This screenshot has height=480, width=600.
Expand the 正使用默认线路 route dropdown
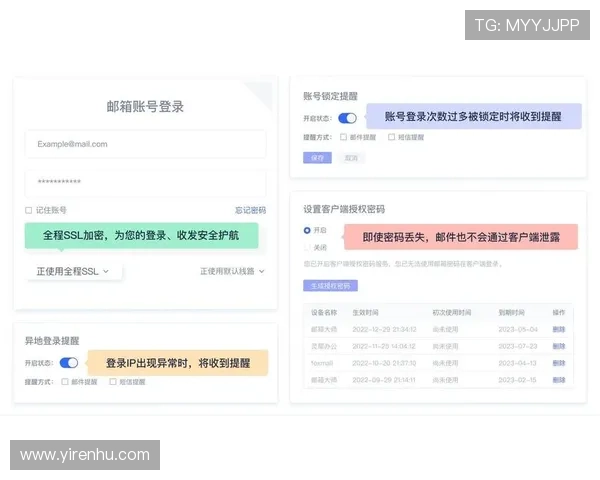point(232,271)
